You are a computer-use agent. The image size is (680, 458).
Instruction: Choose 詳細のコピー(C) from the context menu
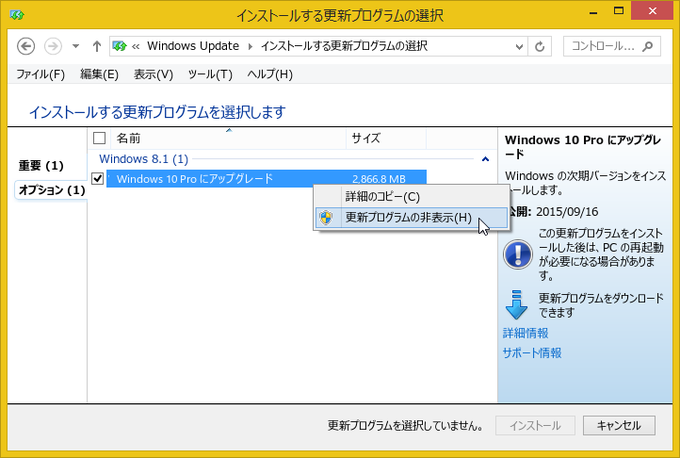point(411,197)
